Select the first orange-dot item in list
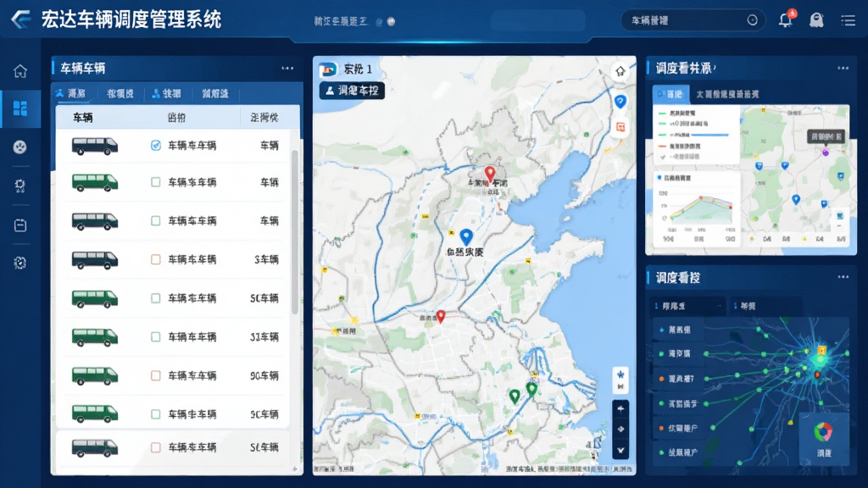 pos(676,379)
